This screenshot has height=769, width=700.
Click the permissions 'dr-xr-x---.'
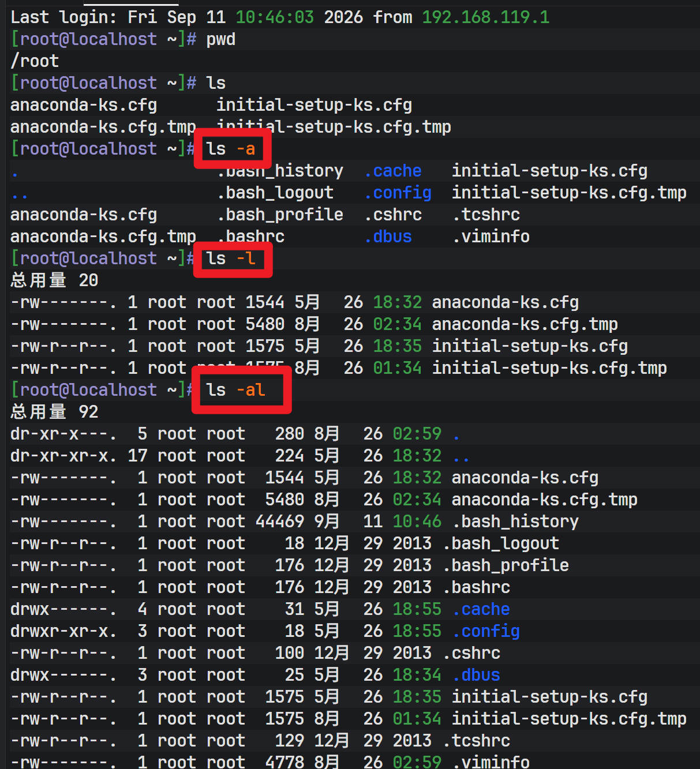(63, 434)
